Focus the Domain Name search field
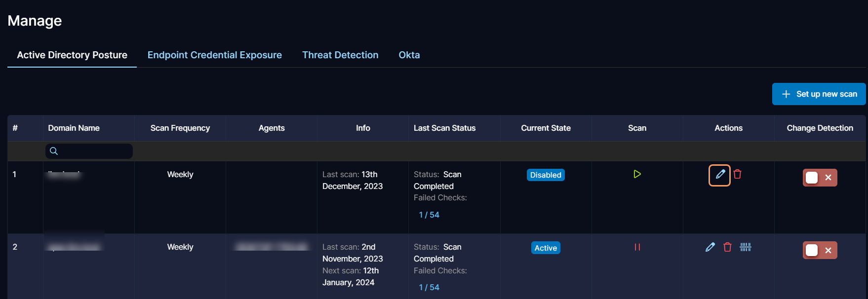Screen dimensions: 868x299 (94, 151)
